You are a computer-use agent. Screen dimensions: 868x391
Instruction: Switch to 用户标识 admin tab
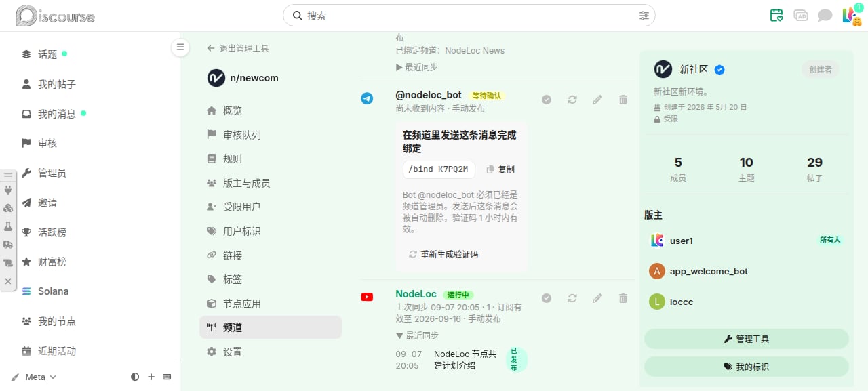(x=271, y=231)
